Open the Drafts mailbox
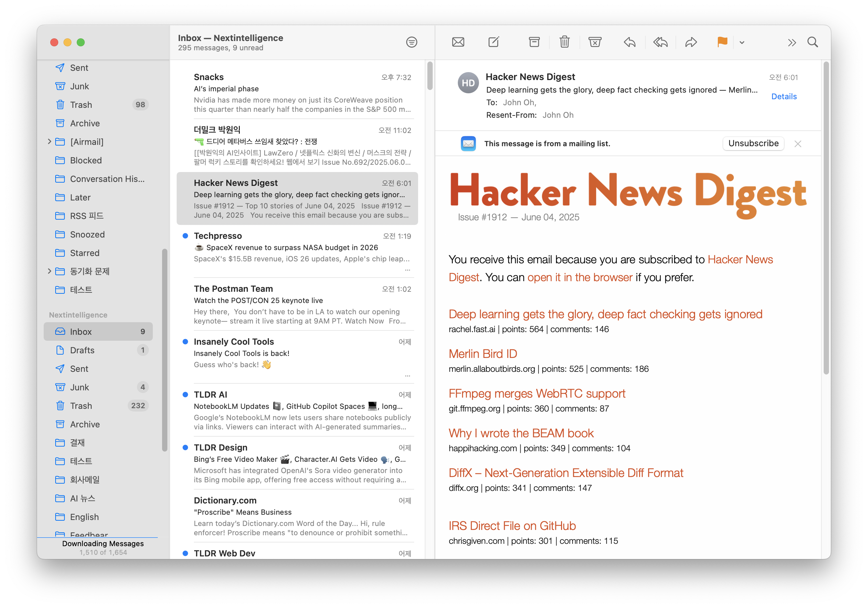This screenshot has height=608, width=868. tap(98, 350)
